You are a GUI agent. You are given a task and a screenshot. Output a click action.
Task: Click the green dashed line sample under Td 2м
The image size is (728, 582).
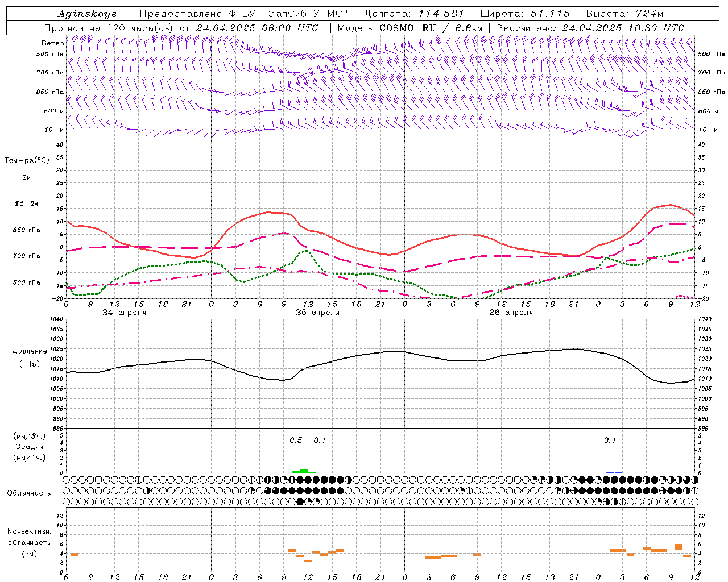click(x=25, y=210)
